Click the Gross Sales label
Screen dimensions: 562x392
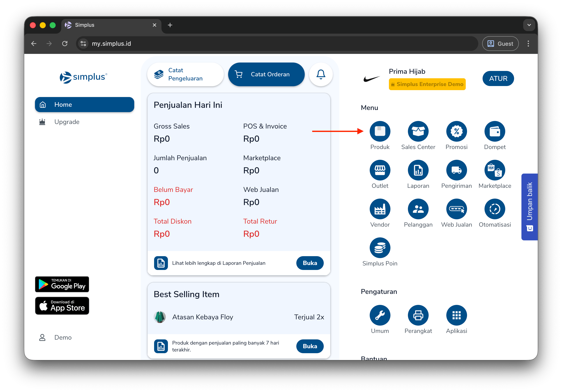172,126
